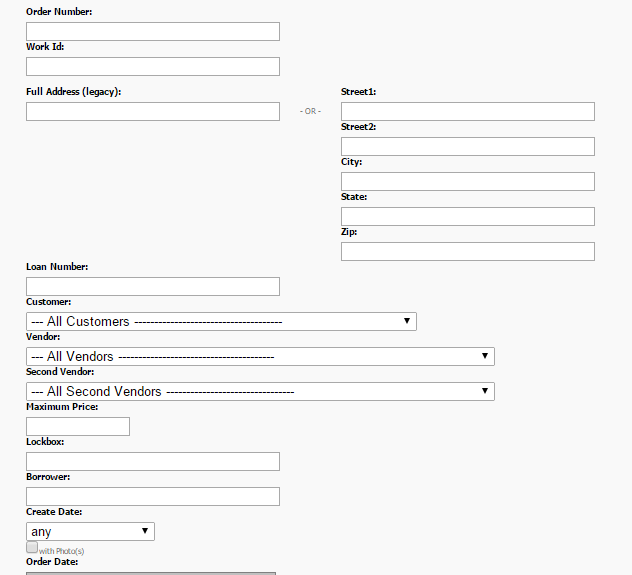This screenshot has height=575, width=632.
Task: Select the Street1 input field
Action: [468, 111]
